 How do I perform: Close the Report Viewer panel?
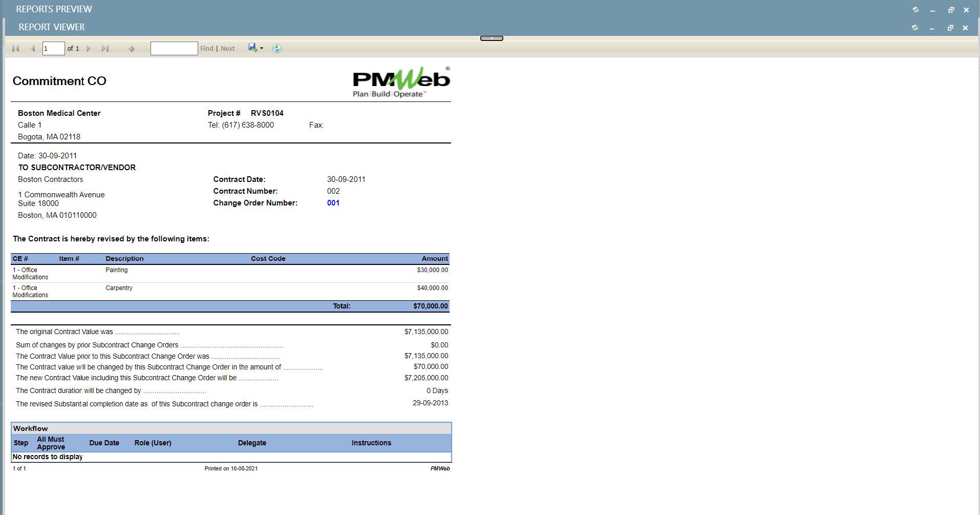point(965,28)
